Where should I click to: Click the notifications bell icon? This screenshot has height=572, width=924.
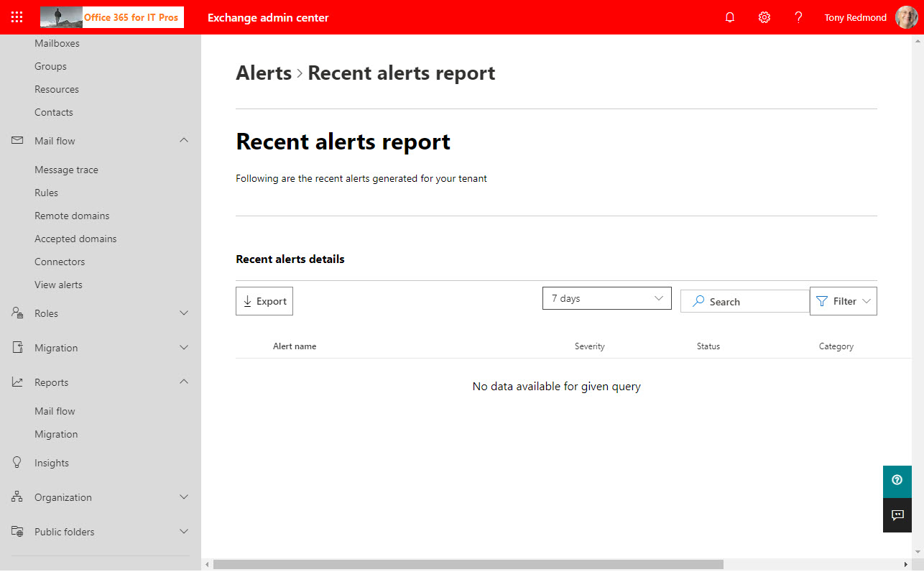(x=730, y=17)
